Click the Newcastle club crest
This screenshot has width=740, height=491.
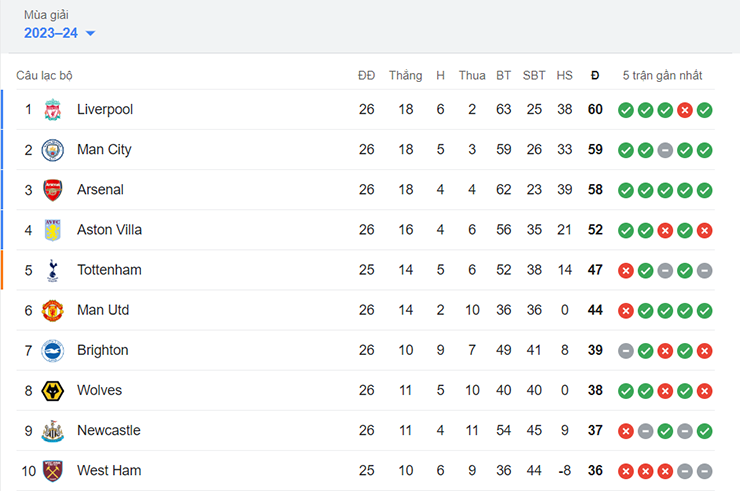pyautogui.click(x=52, y=431)
